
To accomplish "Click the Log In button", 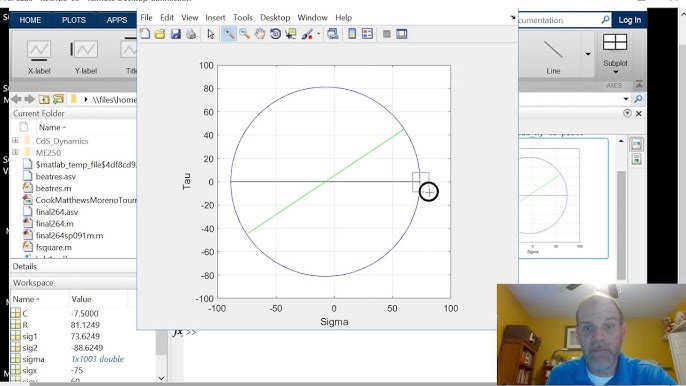I will pos(630,20).
